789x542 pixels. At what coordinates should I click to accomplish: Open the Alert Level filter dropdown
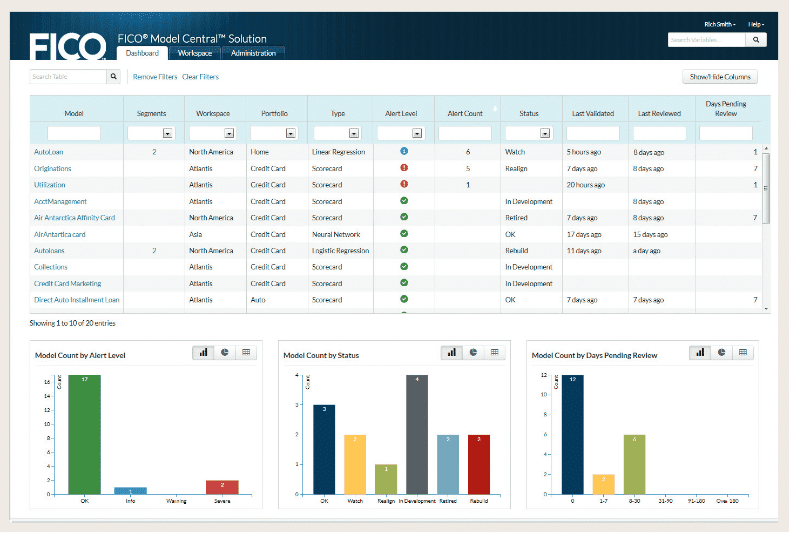417,133
